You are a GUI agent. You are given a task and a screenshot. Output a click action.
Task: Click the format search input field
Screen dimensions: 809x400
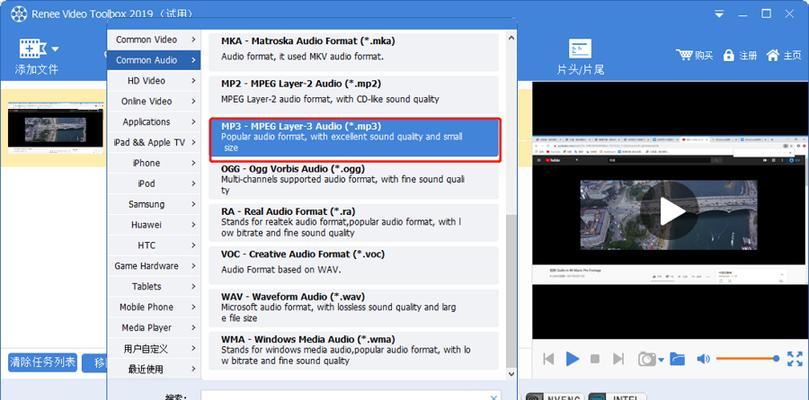(x=351, y=396)
